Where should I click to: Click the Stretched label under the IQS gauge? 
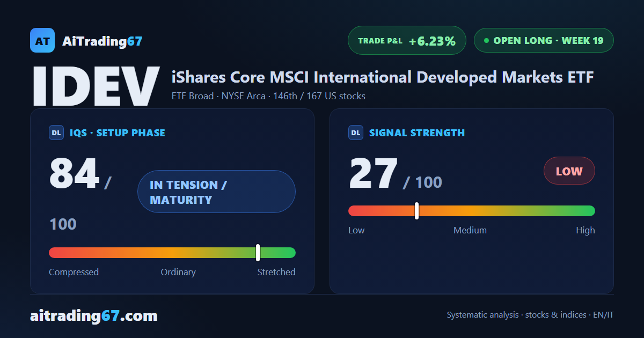pos(276,272)
